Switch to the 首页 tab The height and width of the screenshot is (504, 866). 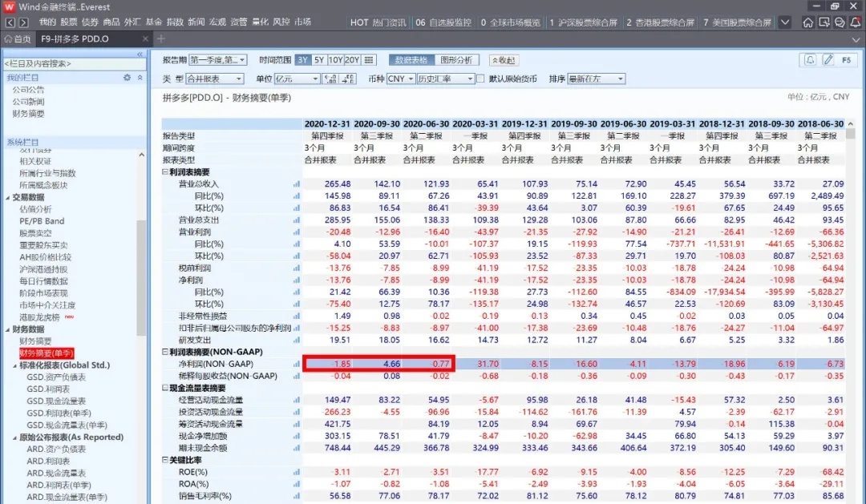click(x=18, y=39)
